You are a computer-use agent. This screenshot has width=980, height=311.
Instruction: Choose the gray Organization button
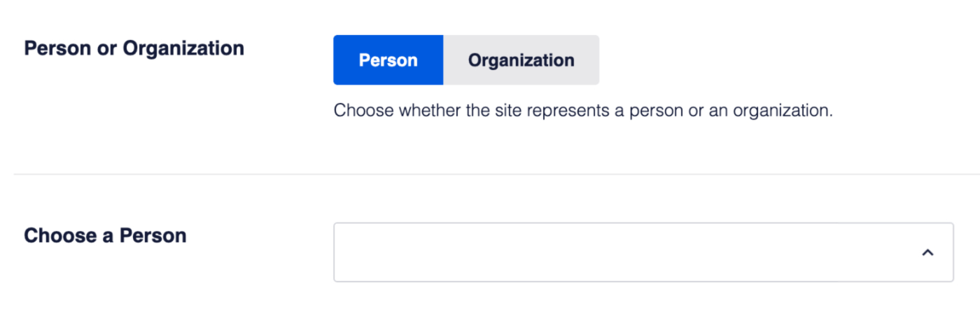pyautogui.click(x=521, y=60)
